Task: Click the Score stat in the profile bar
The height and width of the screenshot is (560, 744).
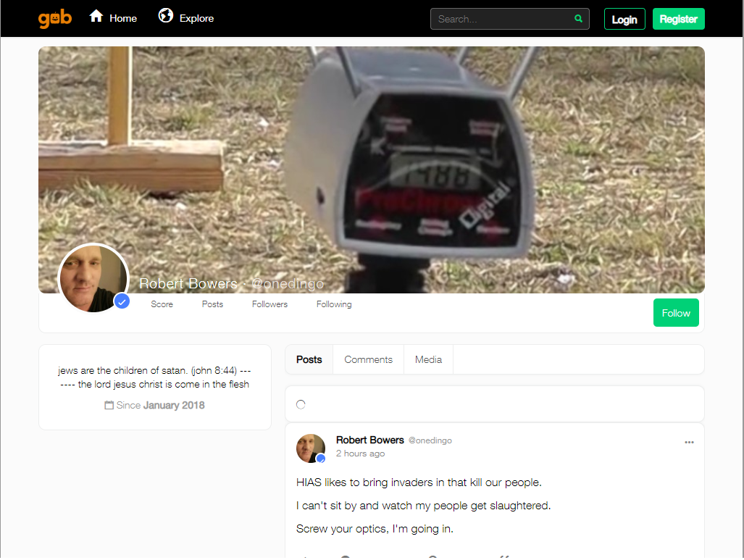Action: click(x=162, y=304)
